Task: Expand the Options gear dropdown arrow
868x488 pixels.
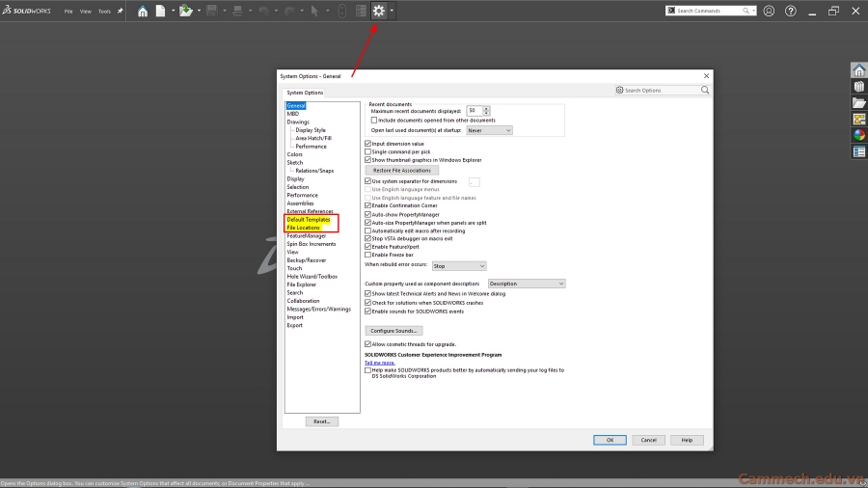Action: tap(392, 11)
